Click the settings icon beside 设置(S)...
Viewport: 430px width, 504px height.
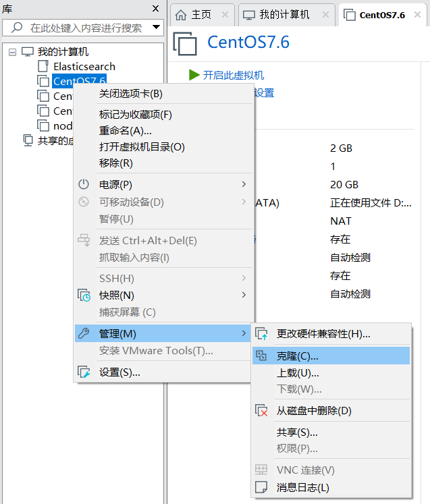coord(84,372)
